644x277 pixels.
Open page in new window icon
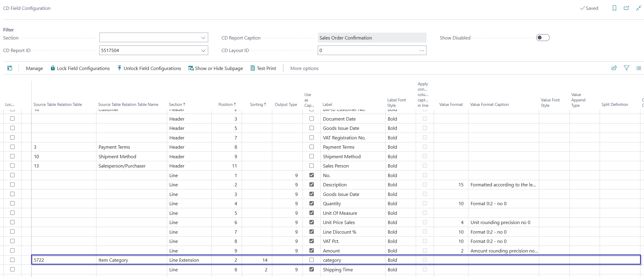(626, 8)
